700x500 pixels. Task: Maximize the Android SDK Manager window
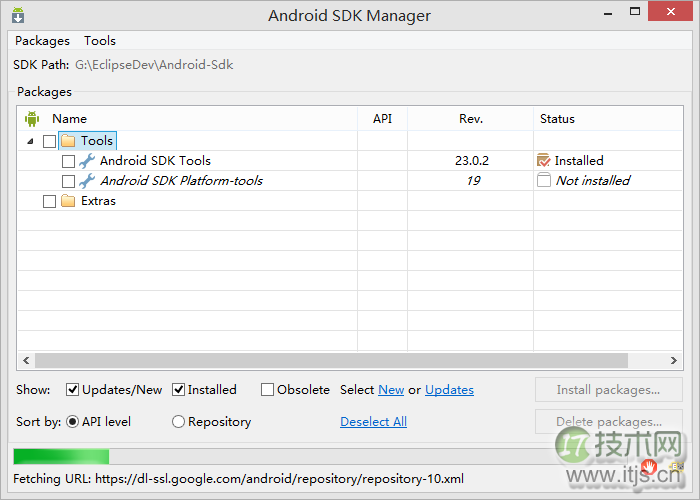(635, 12)
